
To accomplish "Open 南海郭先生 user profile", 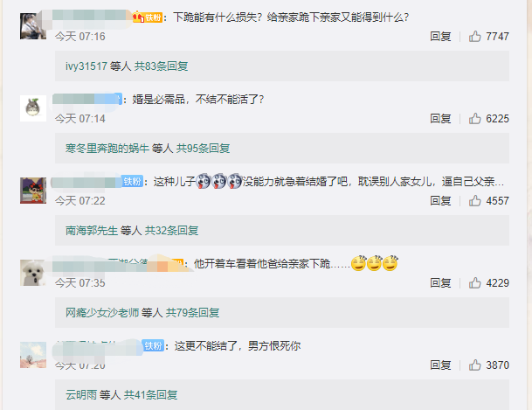I will coord(92,231).
